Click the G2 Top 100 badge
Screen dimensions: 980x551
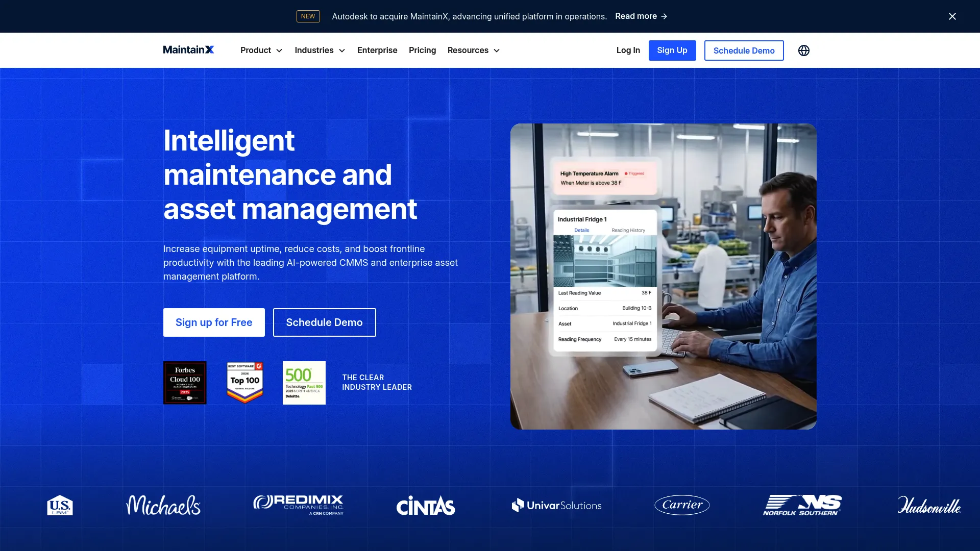click(x=245, y=383)
